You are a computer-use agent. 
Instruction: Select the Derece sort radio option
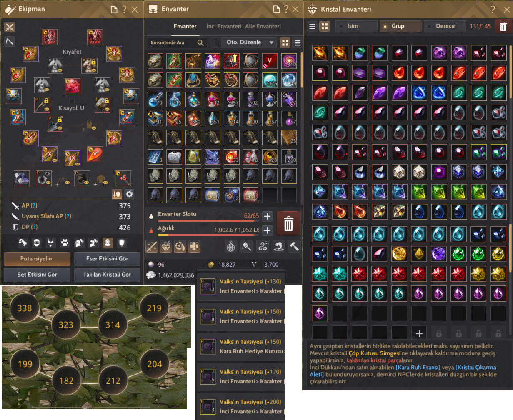(445, 26)
